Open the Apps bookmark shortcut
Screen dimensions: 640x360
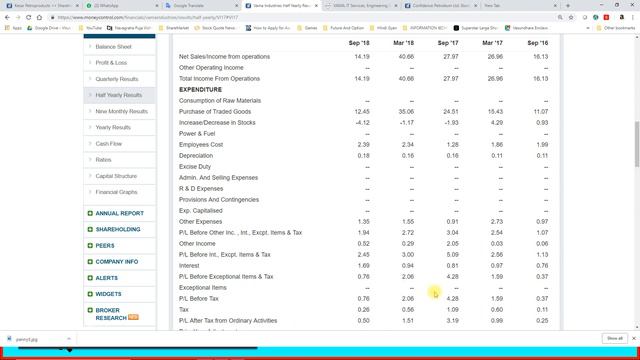(13, 28)
